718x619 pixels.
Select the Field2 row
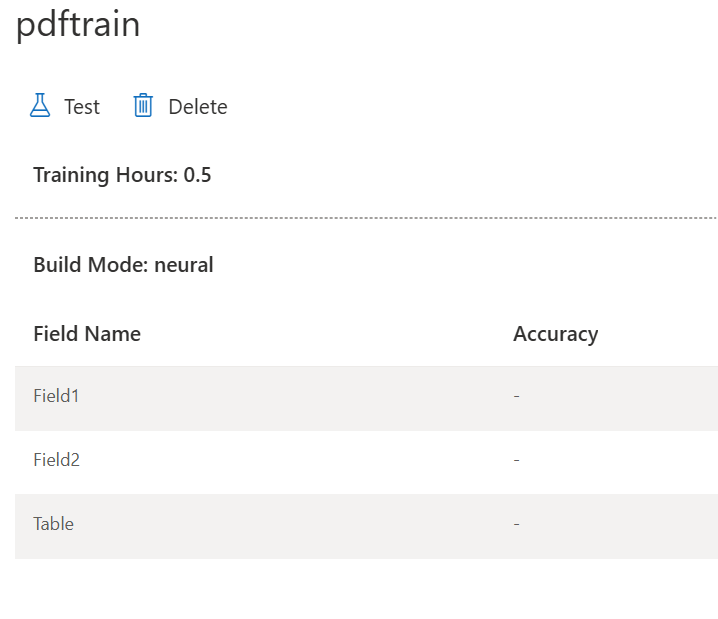366,462
